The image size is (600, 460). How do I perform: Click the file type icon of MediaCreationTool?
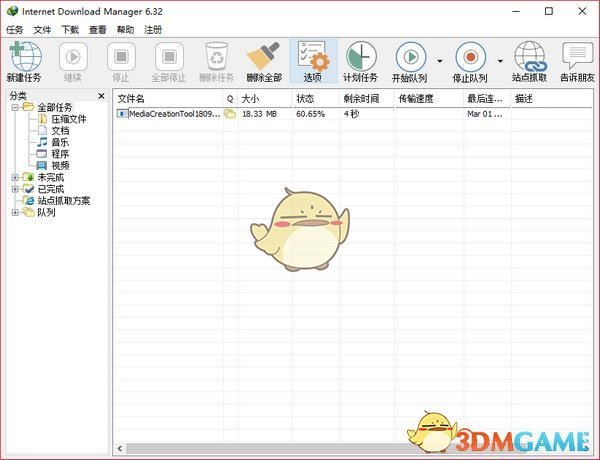pos(122,114)
